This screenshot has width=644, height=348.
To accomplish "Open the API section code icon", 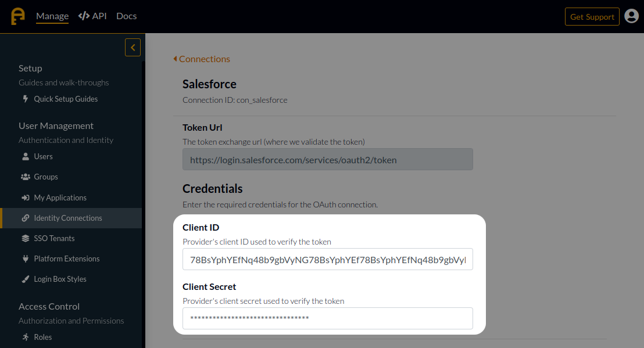I will tap(83, 16).
